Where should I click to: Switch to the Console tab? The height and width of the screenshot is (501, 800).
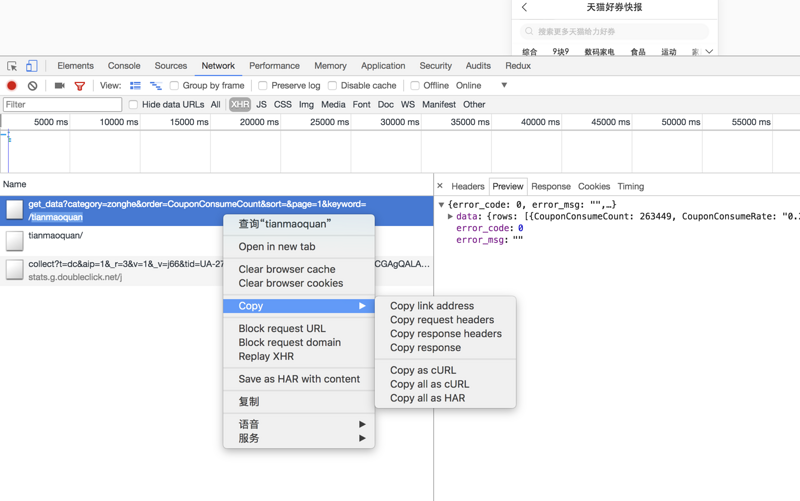click(x=124, y=66)
